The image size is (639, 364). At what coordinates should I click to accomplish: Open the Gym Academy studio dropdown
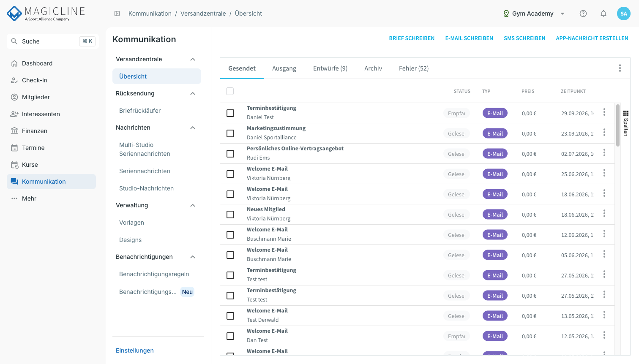pyautogui.click(x=534, y=14)
